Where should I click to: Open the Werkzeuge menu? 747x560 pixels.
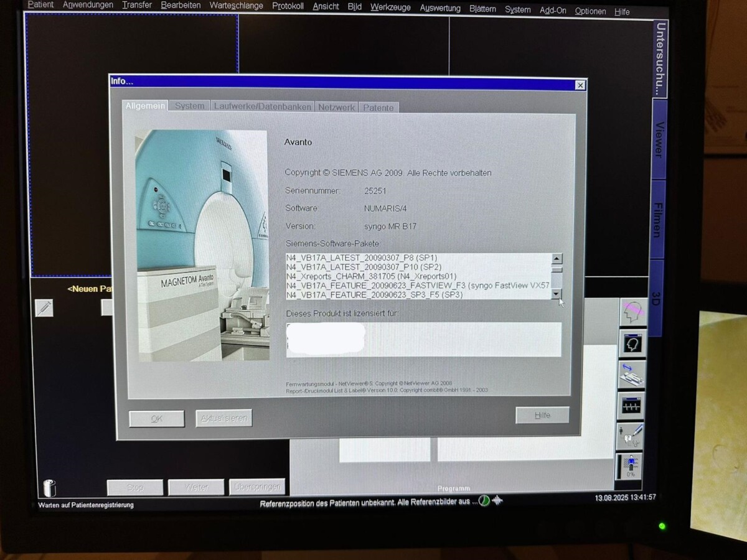click(x=390, y=7)
